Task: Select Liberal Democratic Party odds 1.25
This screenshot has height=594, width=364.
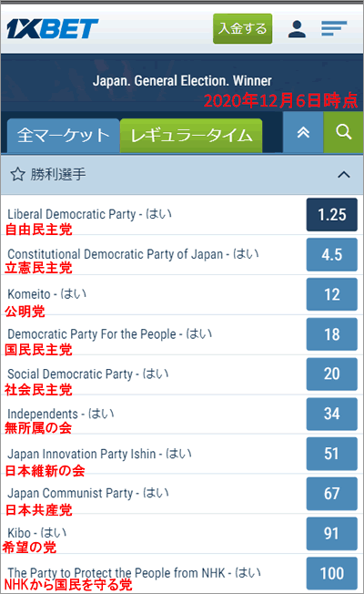Action: click(331, 214)
